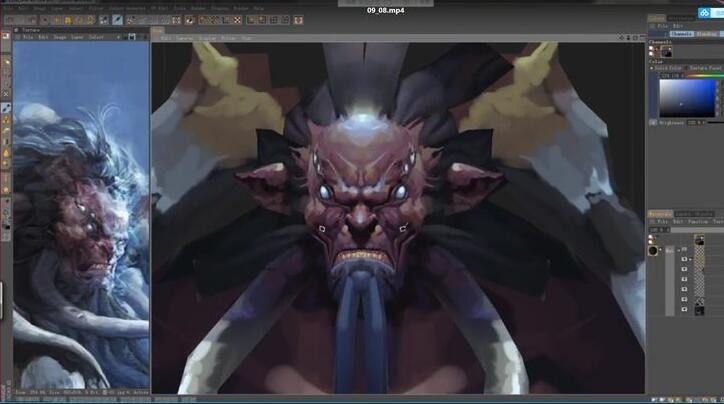Open the main Tools menu
Image resolution: width=724 pixels, height=404 pixels.
[180, 8]
